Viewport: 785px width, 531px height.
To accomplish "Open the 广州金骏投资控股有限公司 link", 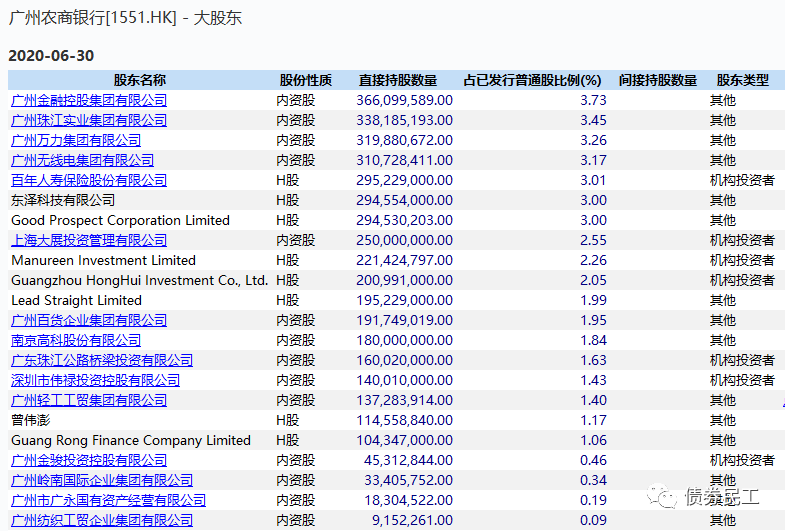I will 89,460.
